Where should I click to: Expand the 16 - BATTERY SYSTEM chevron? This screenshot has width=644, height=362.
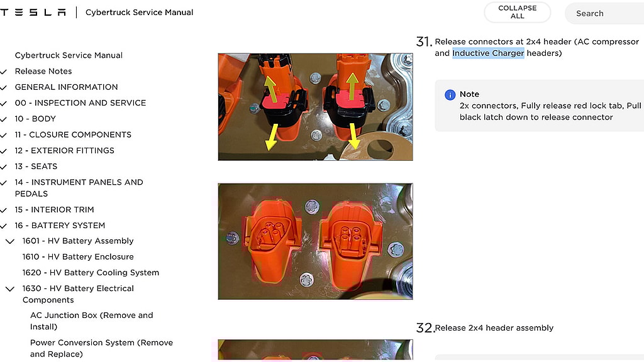click(x=3, y=226)
